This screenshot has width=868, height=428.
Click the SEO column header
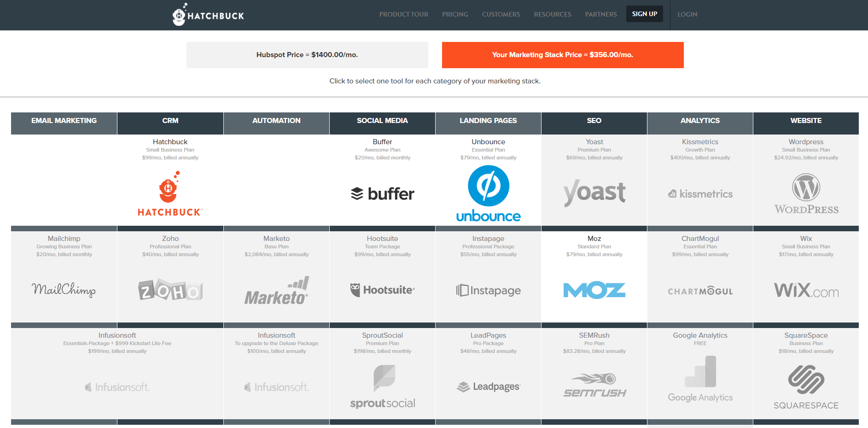tap(594, 123)
